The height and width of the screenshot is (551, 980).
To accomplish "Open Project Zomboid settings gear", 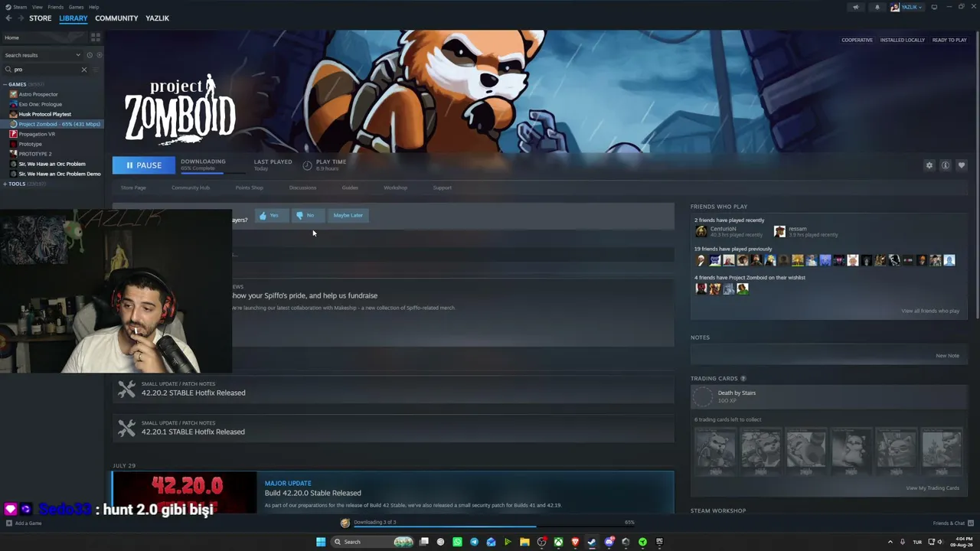I will pyautogui.click(x=929, y=165).
